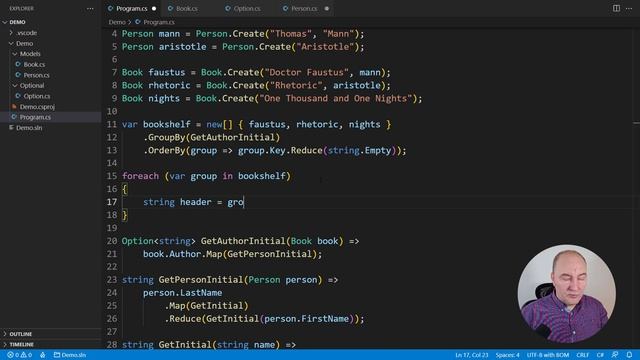Click the presenter webcam thumbnail

(x=567, y=293)
